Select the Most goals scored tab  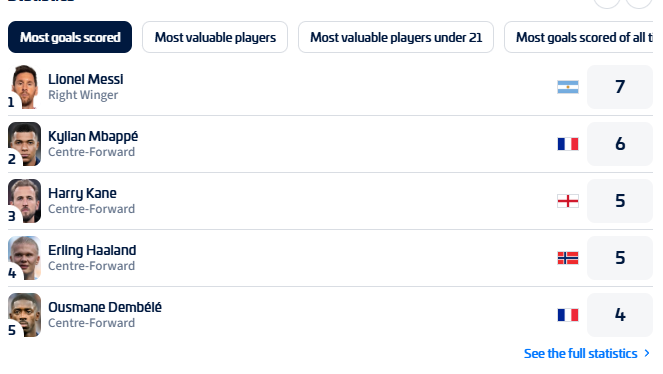[70, 37]
